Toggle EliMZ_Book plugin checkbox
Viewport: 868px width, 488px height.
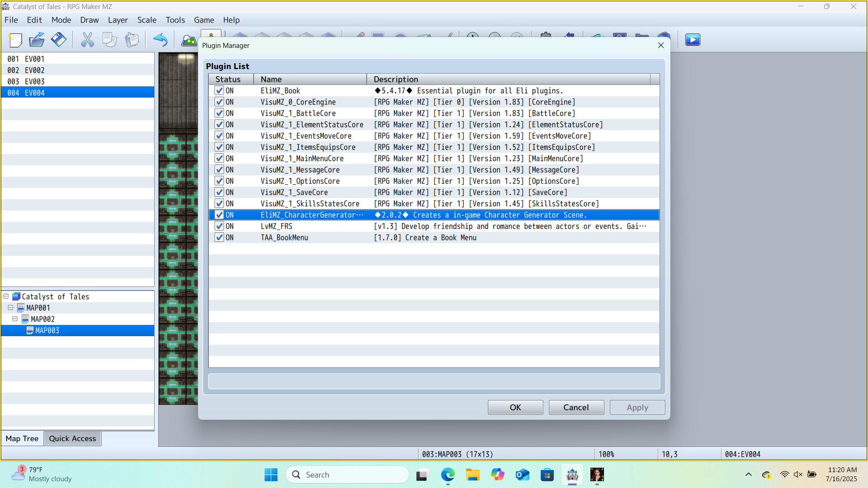(219, 91)
